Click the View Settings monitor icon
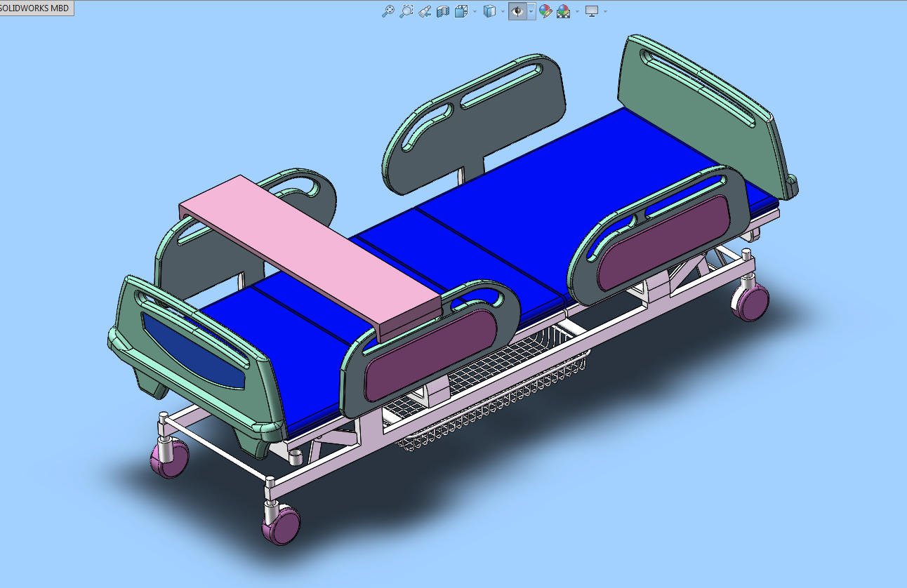The height and width of the screenshot is (588, 907). point(592,11)
